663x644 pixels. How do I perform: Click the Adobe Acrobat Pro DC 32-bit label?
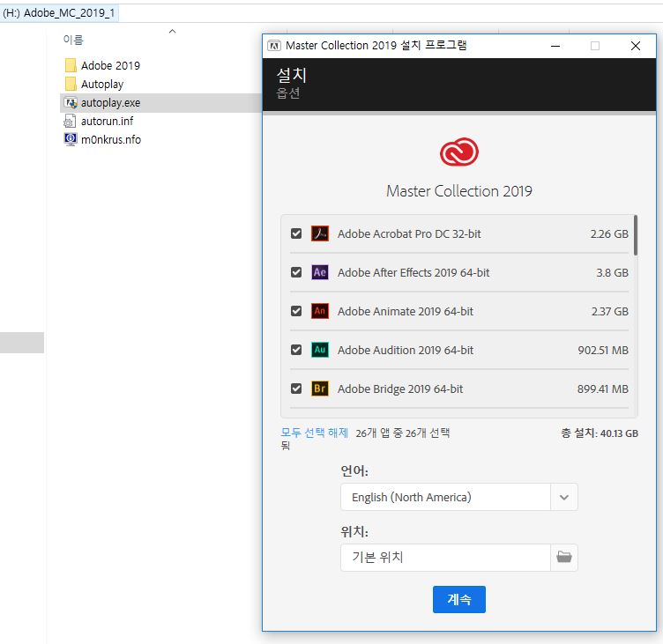[x=409, y=233]
